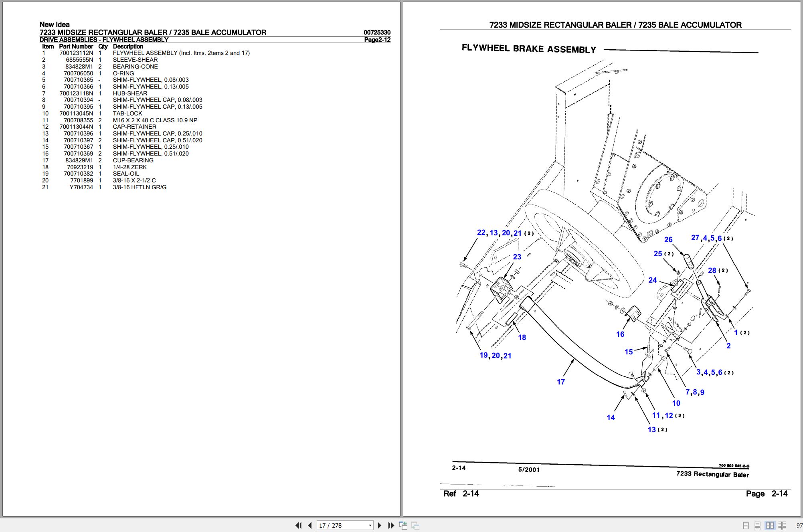Click document number 00725330
Viewport: 803px width, 532px height.
[x=377, y=32]
